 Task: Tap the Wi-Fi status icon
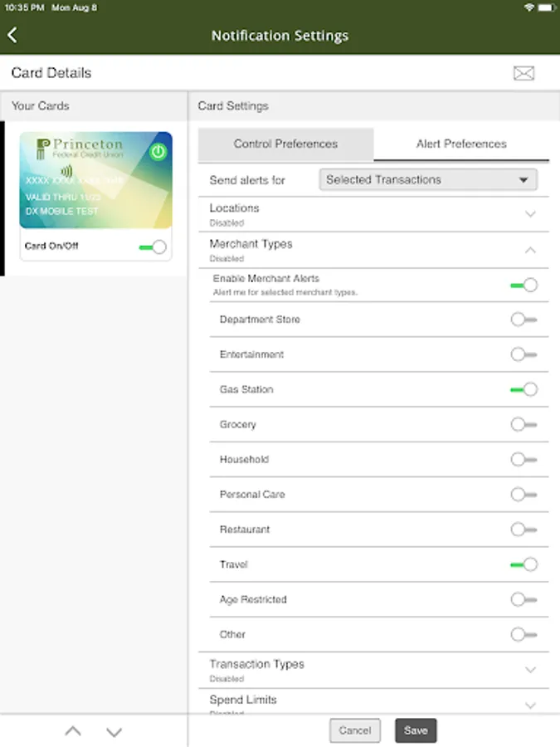pos(529,7)
